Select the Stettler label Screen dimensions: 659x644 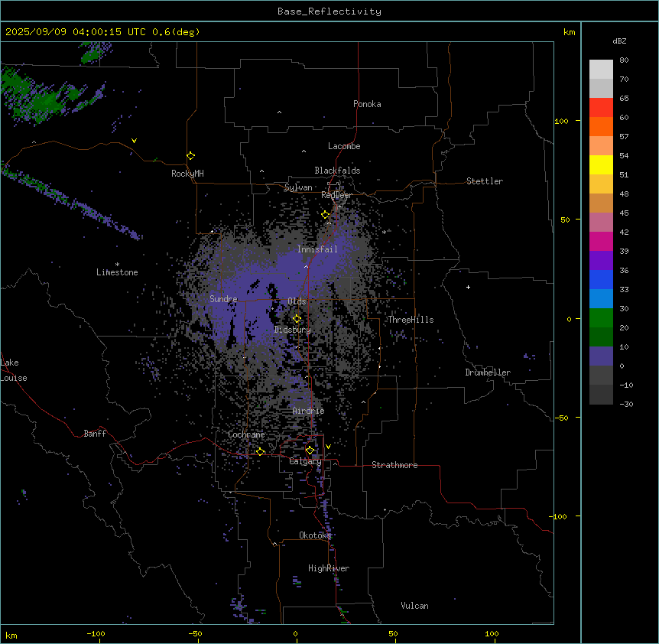point(485,181)
